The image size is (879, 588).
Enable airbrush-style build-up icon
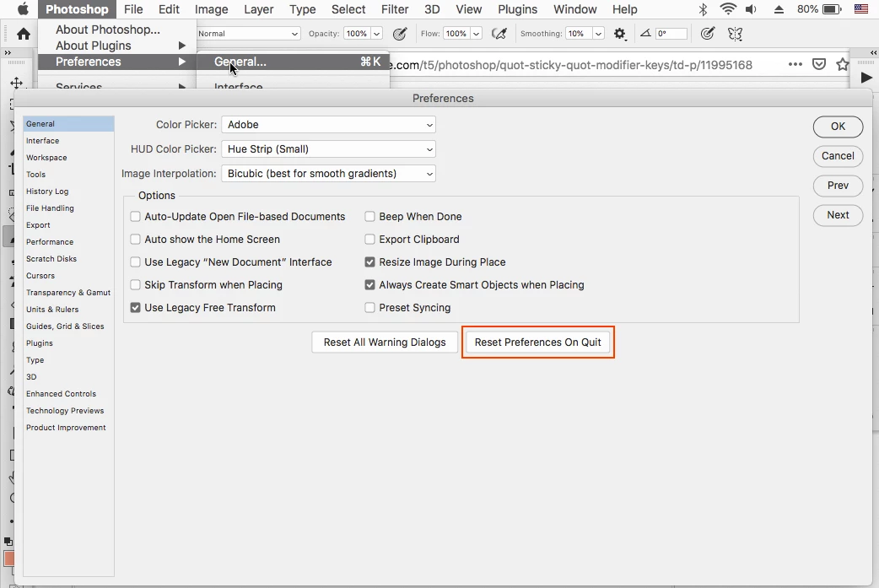[x=499, y=34]
